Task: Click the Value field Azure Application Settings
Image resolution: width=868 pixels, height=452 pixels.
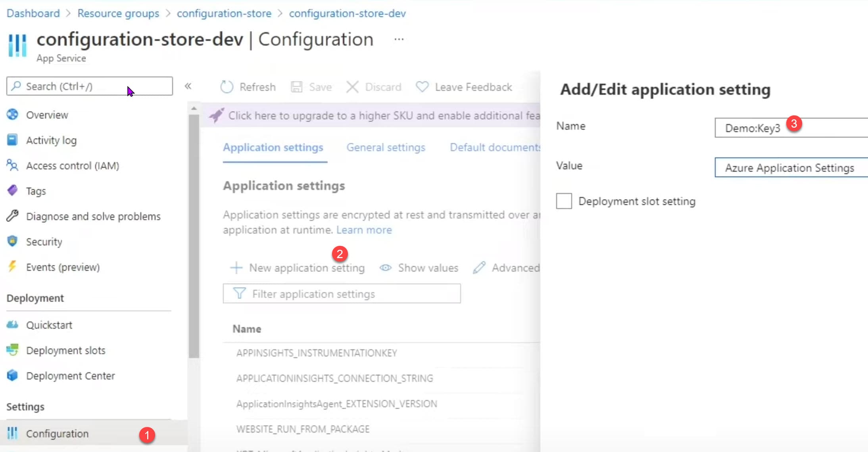Action: [x=791, y=167]
